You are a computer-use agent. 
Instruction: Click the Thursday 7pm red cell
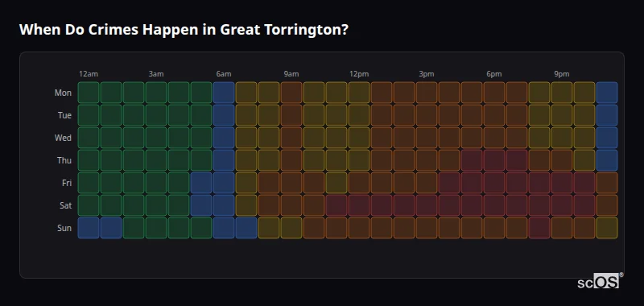tap(517, 160)
